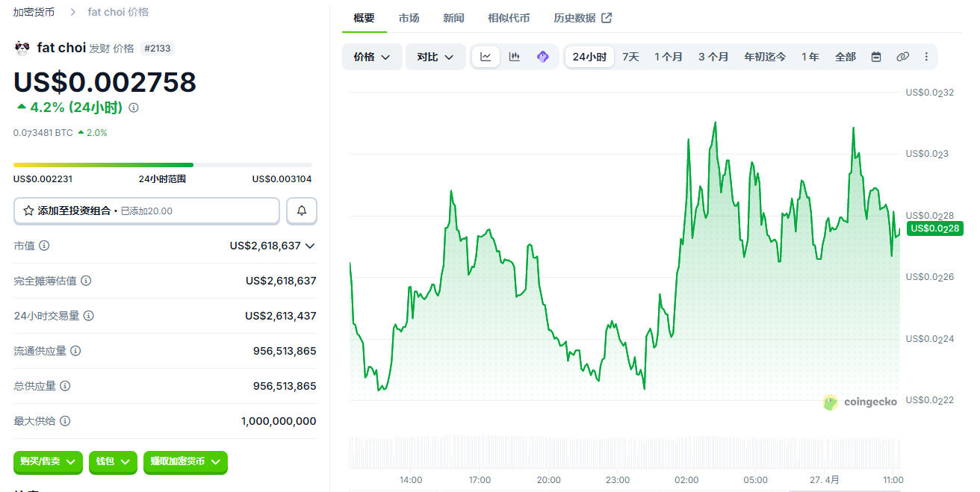
Task: Click the current price tag US$0.0₂28 on chart
Action: coord(934,228)
